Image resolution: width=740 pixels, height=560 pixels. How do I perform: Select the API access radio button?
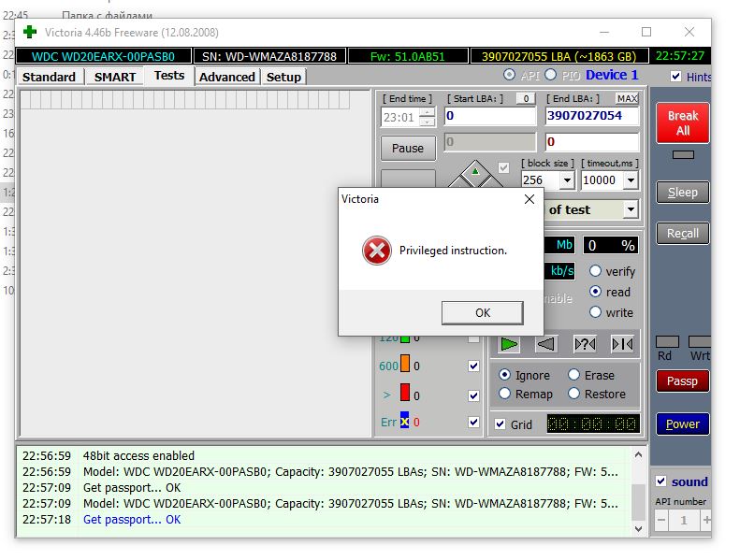(x=509, y=75)
